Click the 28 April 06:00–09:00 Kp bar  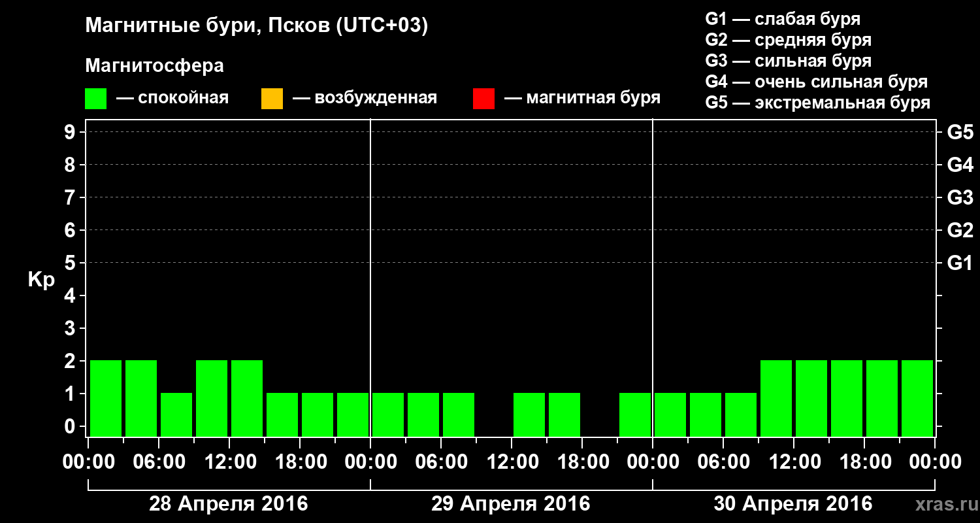point(176,414)
